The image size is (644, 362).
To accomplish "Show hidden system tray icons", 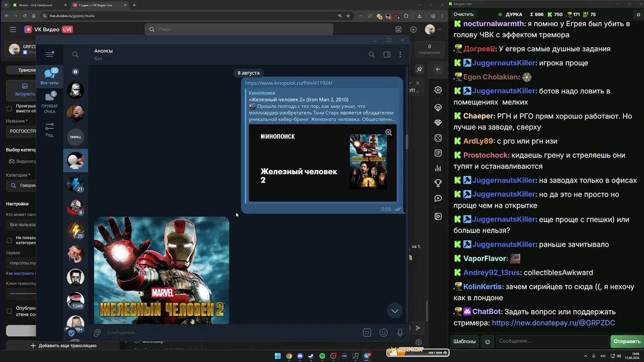I will tap(586, 356).
